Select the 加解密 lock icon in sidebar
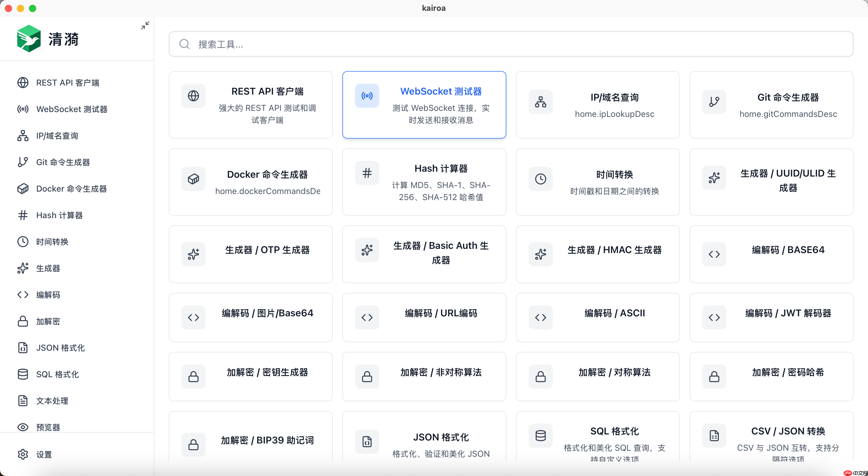 coord(23,321)
